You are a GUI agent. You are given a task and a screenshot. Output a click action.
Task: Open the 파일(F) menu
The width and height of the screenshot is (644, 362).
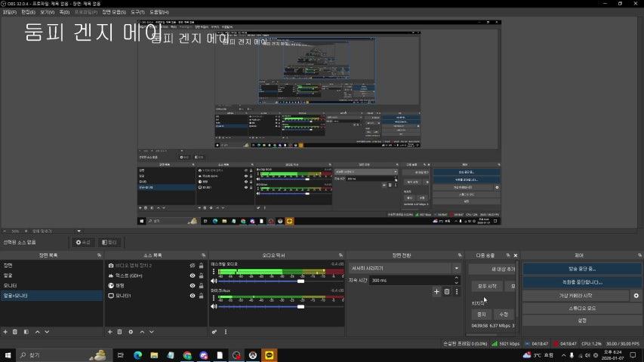click(x=10, y=13)
